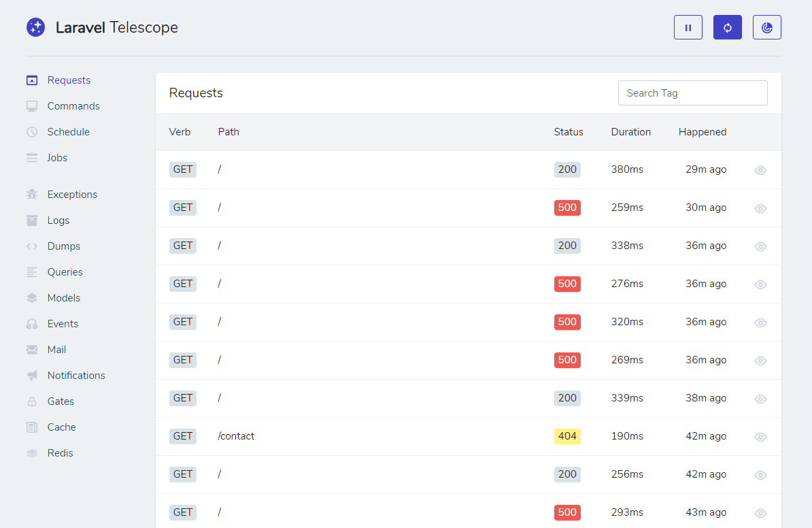The image size is (812, 528).
Task: Open the Cache section
Action: pos(61,427)
